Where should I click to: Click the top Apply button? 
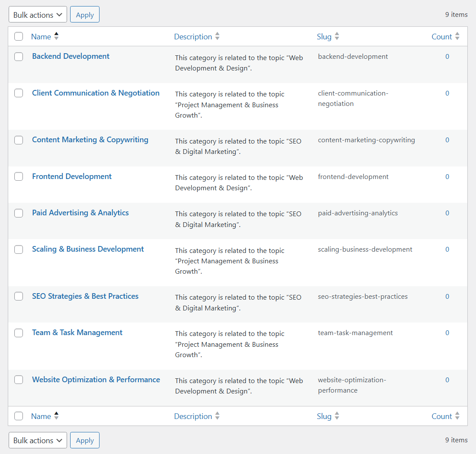85,15
